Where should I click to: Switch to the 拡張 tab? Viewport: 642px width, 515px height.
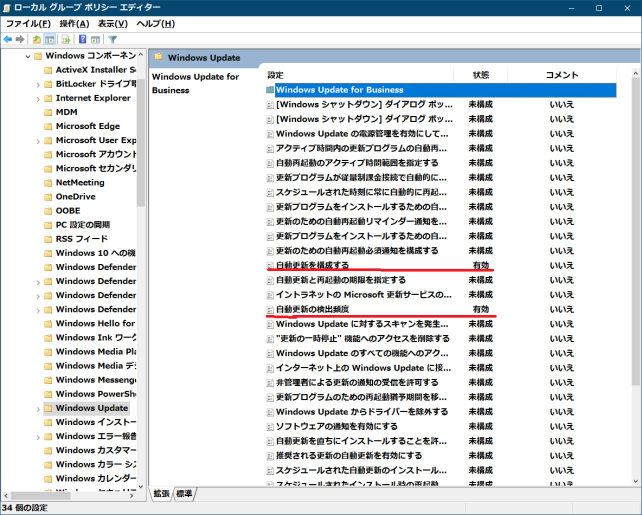pos(161,493)
